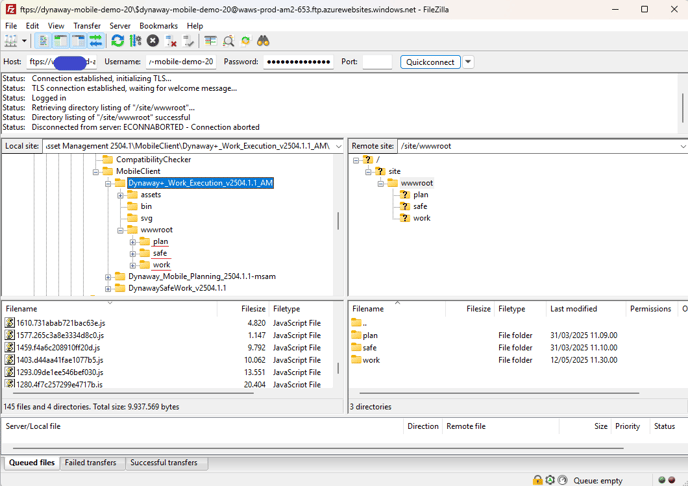
Task: Expand Dynaway_Mobile_Planning folder node
Action: click(108, 277)
